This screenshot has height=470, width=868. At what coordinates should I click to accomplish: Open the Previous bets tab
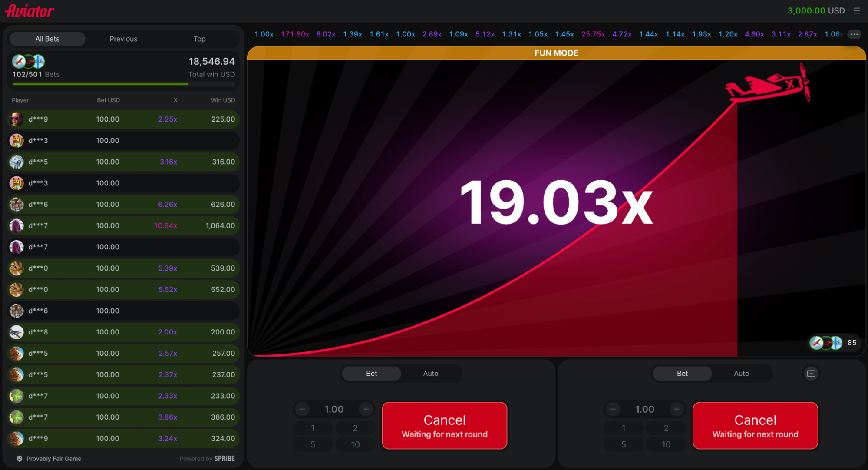(123, 39)
